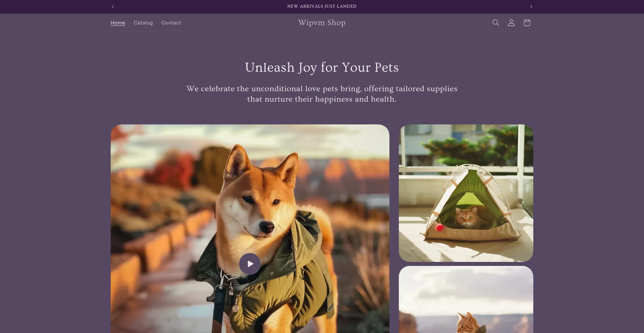
Task: View the shopping cart bag icon
Action: [527, 23]
